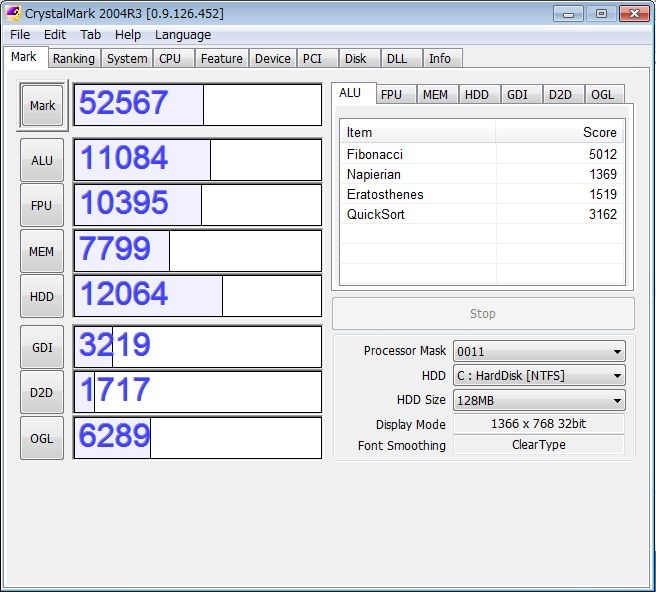Click the FPU score 10395 bar

[197, 205]
